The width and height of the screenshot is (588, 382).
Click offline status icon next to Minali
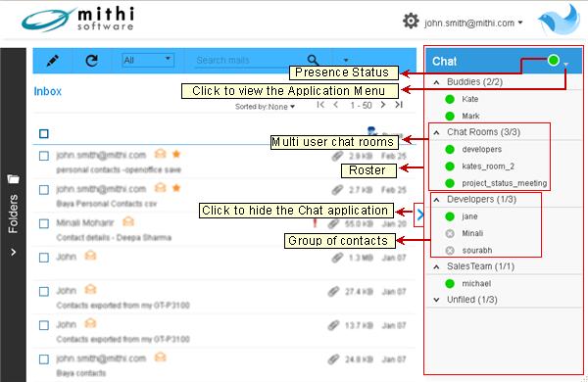pyautogui.click(x=450, y=233)
